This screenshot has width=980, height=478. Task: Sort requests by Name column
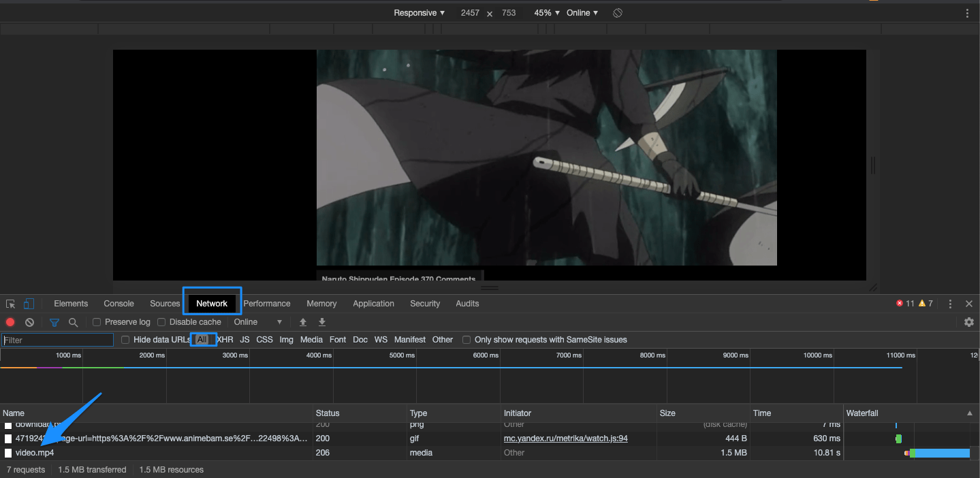pos(156,413)
